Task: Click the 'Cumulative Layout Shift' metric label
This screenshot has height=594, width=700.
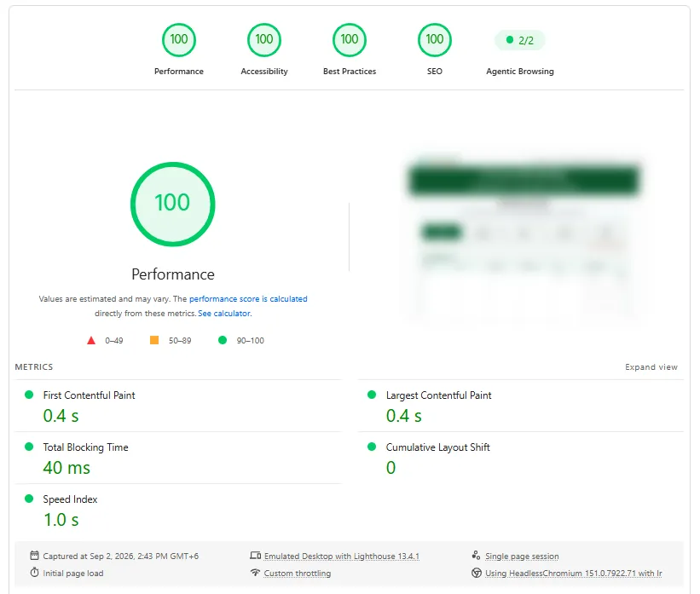Action: point(438,447)
